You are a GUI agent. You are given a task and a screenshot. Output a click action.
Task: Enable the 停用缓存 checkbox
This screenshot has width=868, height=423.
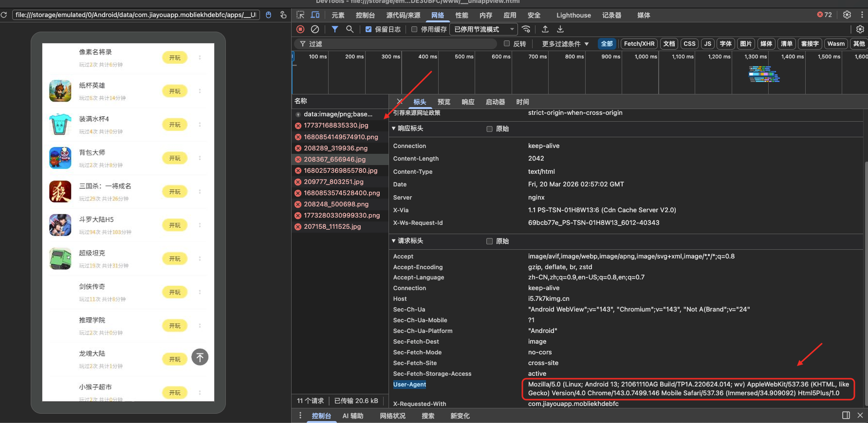414,29
